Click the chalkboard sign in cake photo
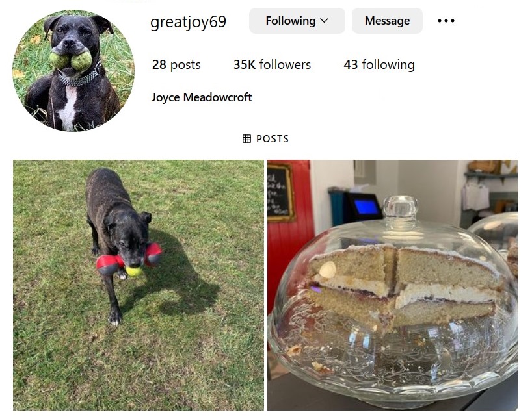 point(280,192)
